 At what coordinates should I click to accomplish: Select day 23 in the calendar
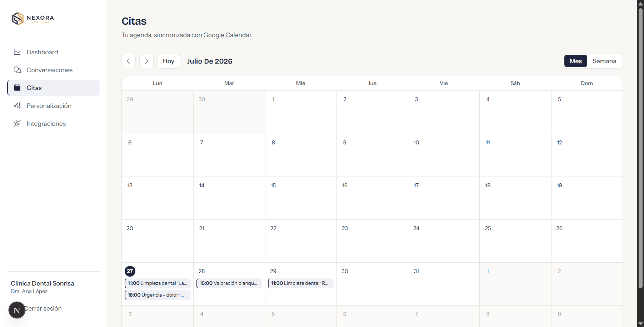click(345, 228)
